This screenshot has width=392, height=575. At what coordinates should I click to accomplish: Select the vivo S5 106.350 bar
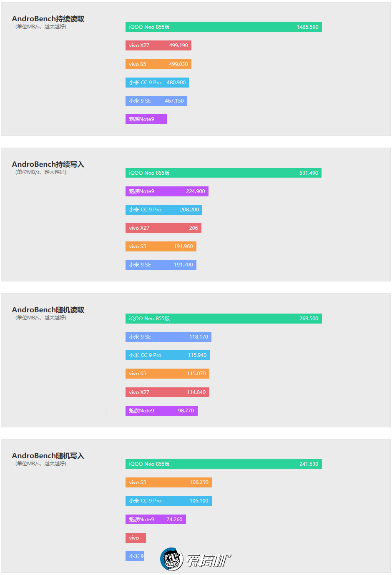(x=168, y=482)
